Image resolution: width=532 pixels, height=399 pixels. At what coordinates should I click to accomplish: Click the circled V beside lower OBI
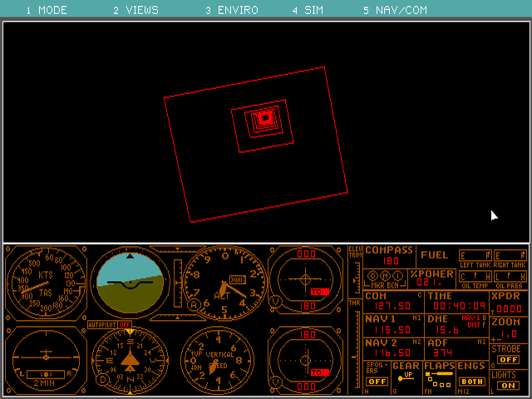275,382
